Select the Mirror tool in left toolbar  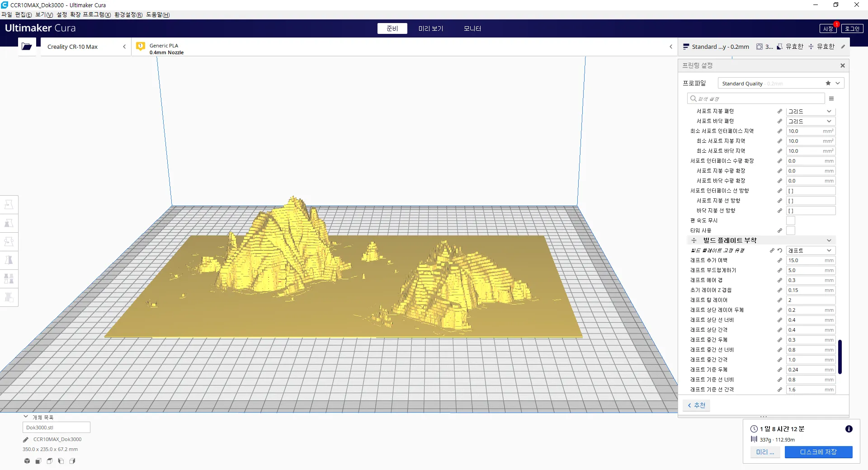point(9,260)
